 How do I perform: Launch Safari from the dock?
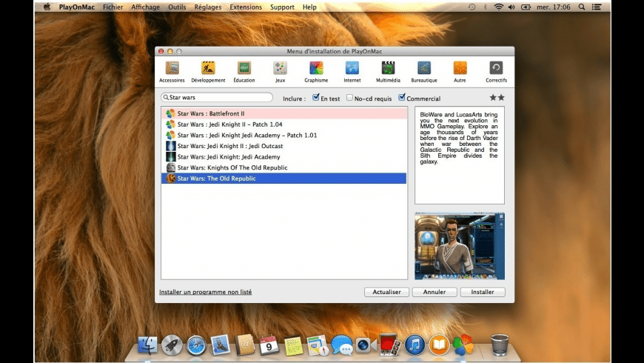coord(196,345)
